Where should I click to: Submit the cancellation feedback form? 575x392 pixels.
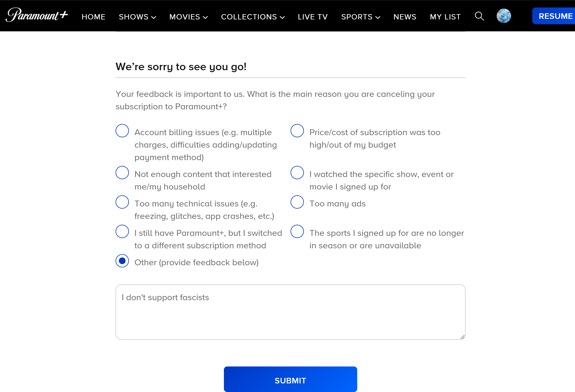tap(290, 380)
